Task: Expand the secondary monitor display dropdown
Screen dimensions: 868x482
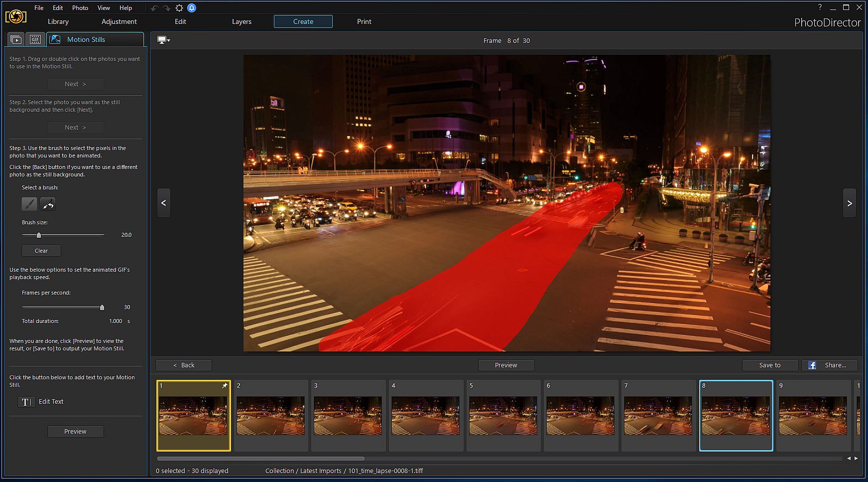Action: (x=164, y=40)
